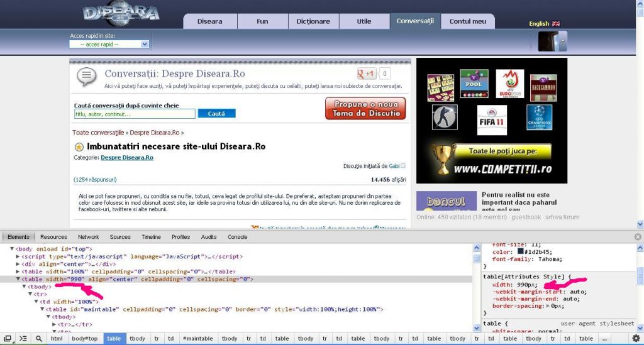Screen dimensions: 644x345
Task: Select the DevTools Elements tab
Action: (18, 237)
